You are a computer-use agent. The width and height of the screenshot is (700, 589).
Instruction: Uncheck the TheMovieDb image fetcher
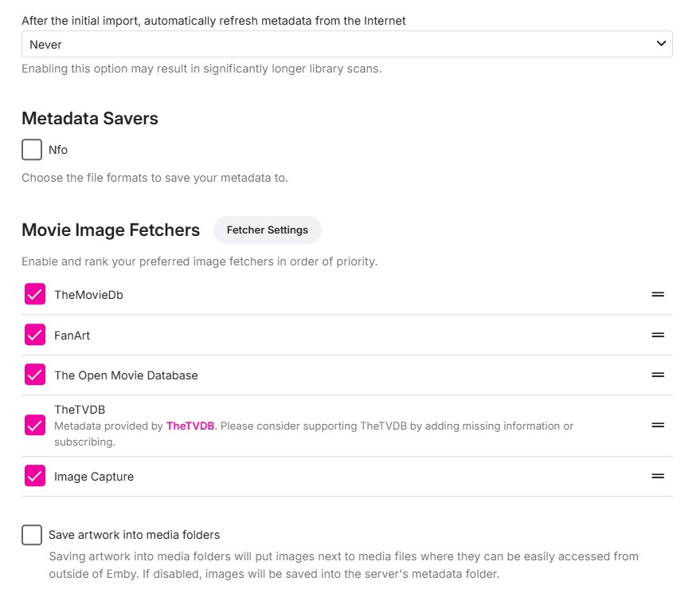pos(35,295)
